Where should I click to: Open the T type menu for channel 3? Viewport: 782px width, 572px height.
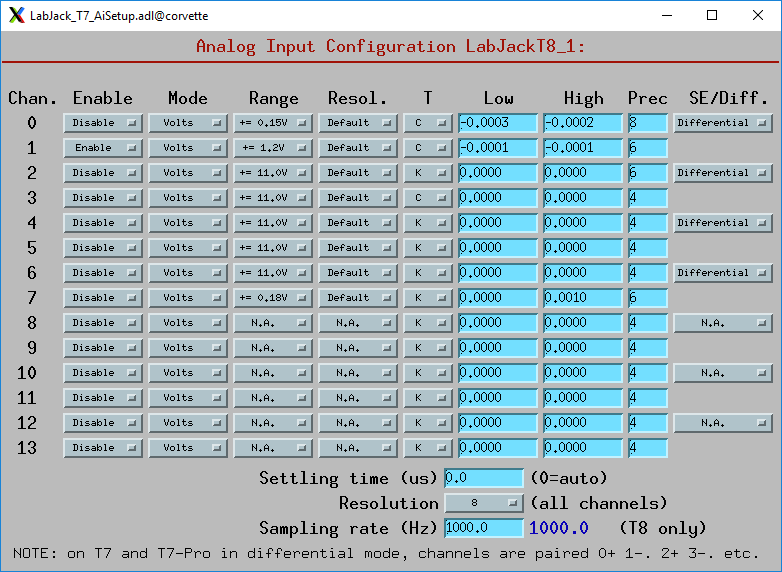(x=428, y=197)
